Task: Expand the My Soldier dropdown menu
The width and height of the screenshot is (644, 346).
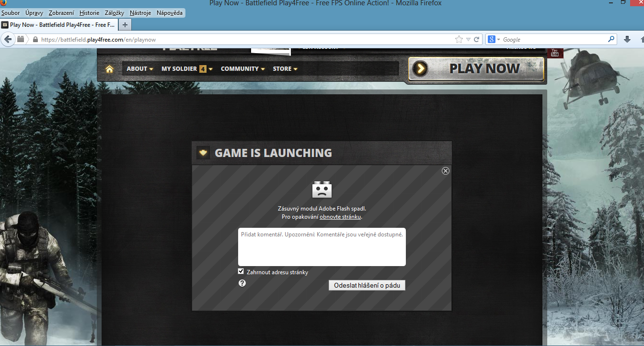Action: coord(187,69)
